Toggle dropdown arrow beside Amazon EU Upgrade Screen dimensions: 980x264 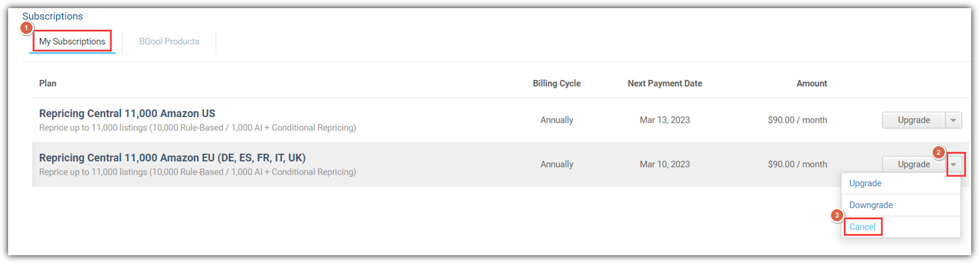954,164
